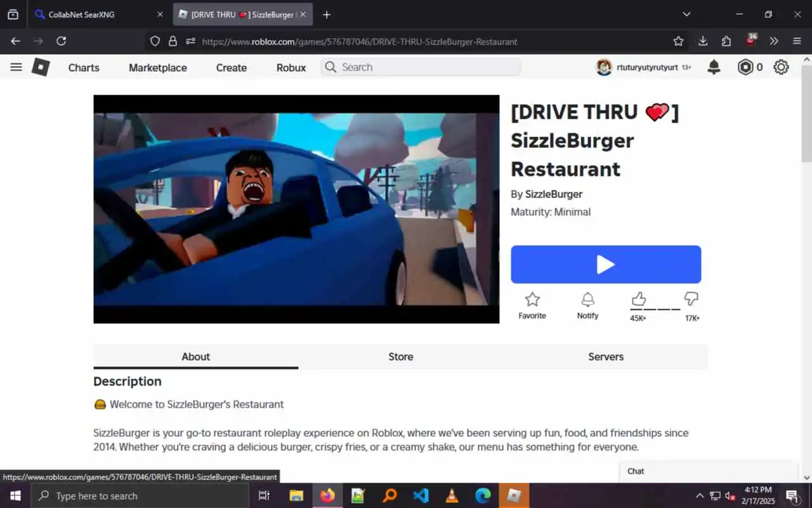Open the Create page link
This screenshot has height=508, width=812.
[x=232, y=67]
